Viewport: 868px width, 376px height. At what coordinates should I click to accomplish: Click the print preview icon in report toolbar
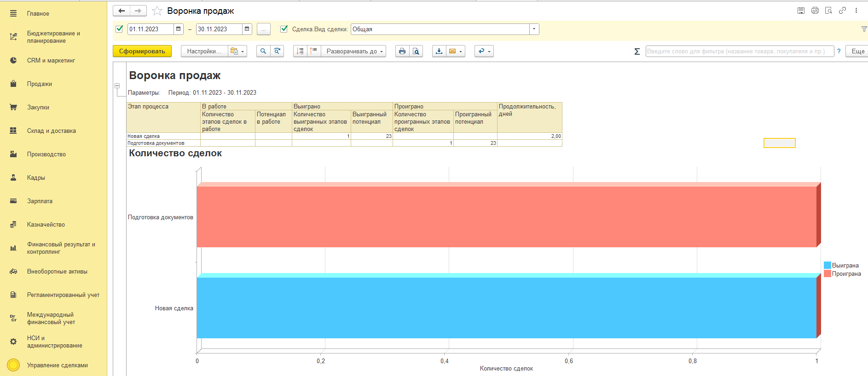coord(416,51)
